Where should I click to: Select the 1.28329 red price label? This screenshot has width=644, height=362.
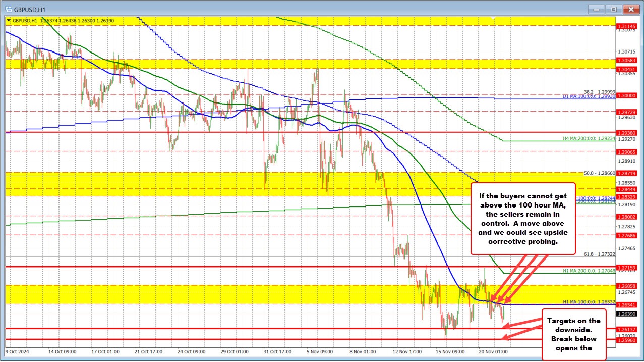click(627, 196)
